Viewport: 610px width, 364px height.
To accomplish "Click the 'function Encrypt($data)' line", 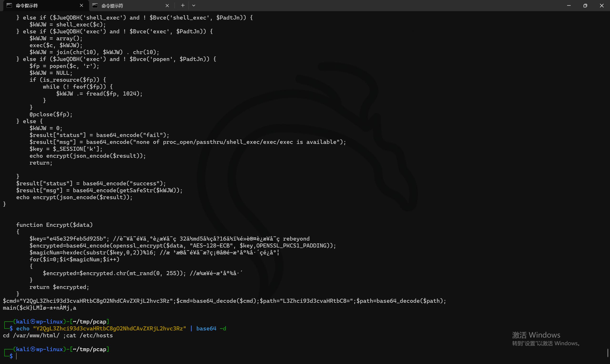I will tap(55, 225).
